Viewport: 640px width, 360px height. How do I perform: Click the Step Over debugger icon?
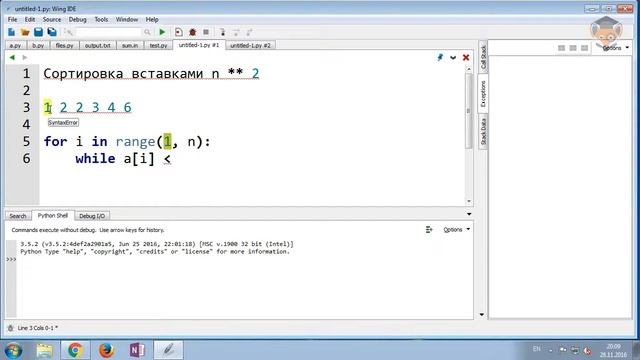click(236, 32)
